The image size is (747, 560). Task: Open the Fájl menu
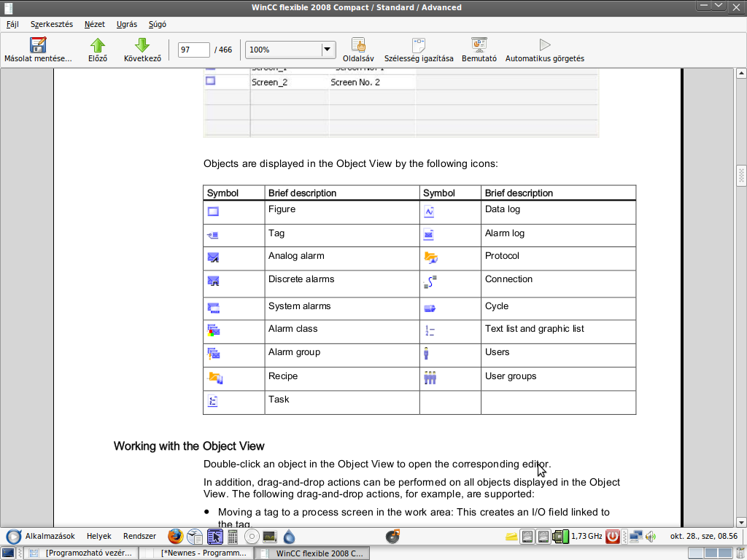[x=12, y=24]
